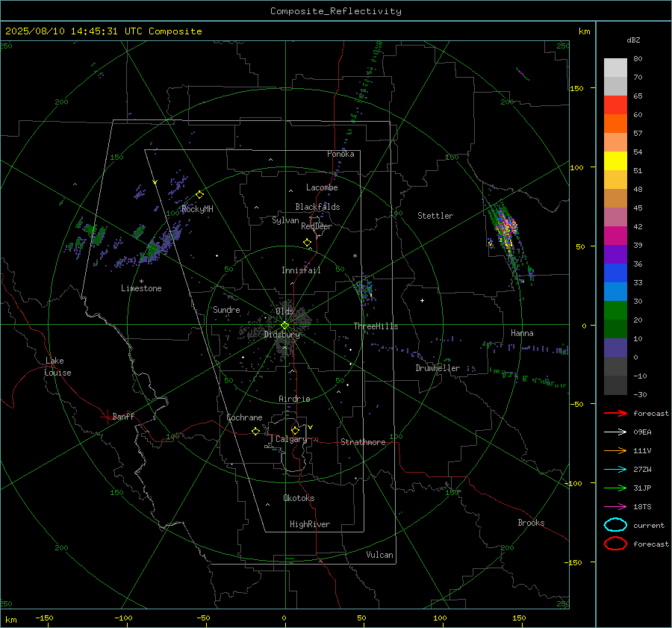The width and height of the screenshot is (672, 628).
Task: Select the Ponoka city label
Action: (x=340, y=154)
